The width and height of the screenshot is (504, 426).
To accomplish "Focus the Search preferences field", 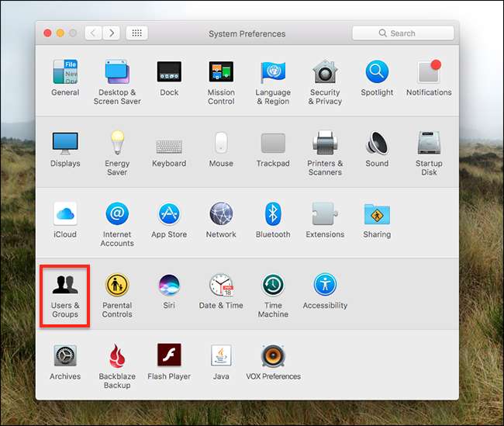I will 403,33.
